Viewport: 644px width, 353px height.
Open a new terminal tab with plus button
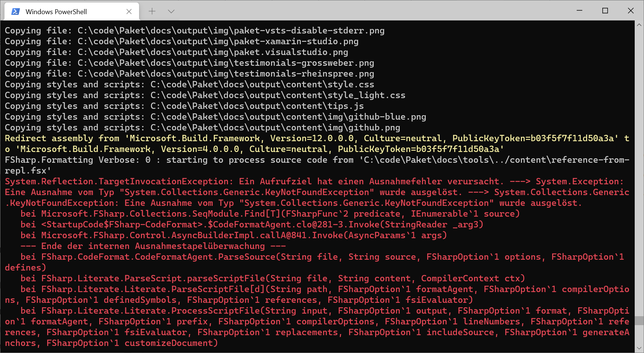coord(152,11)
